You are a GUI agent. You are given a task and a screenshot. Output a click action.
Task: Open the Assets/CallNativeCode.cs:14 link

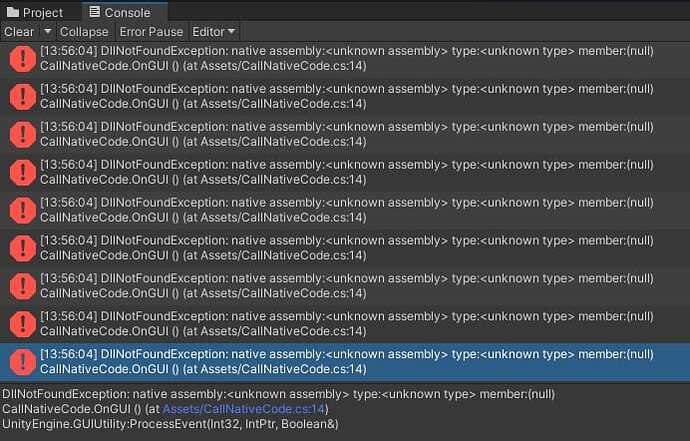(x=244, y=409)
